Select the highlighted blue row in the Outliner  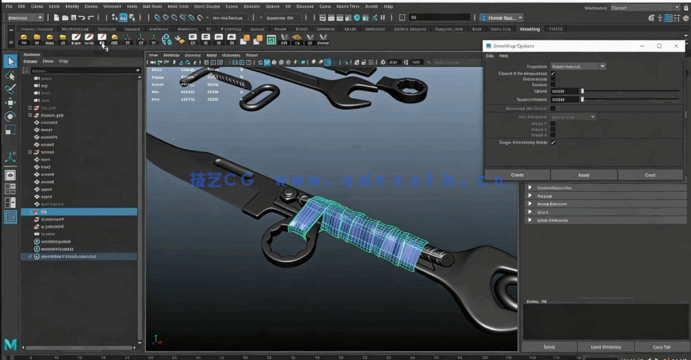point(79,212)
